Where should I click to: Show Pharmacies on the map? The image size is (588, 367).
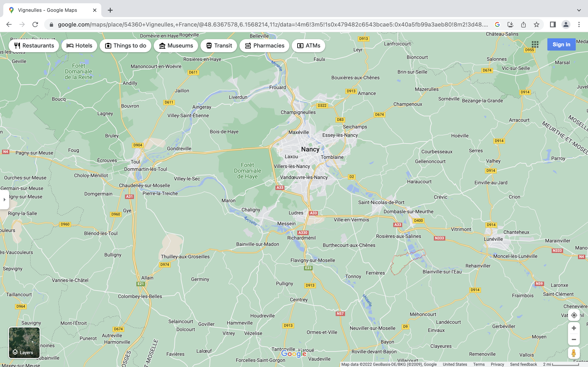tap(264, 46)
